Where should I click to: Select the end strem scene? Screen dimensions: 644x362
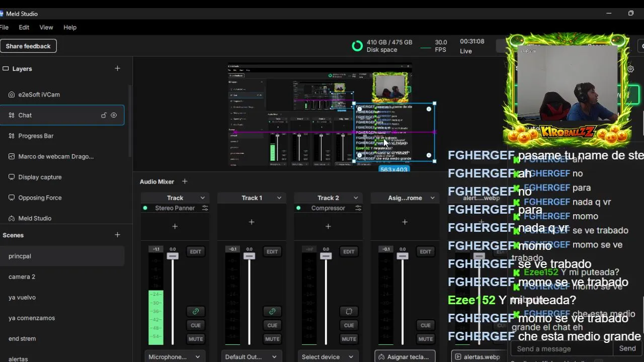point(62,338)
